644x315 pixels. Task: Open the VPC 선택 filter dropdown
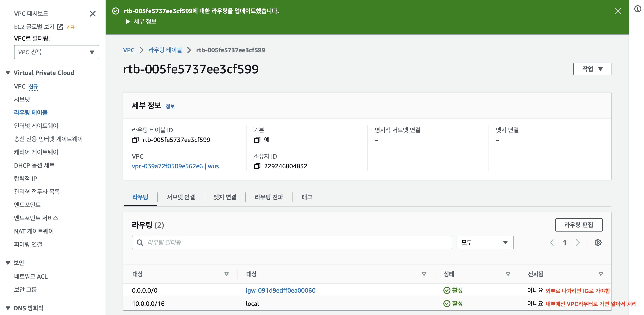[x=57, y=52]
